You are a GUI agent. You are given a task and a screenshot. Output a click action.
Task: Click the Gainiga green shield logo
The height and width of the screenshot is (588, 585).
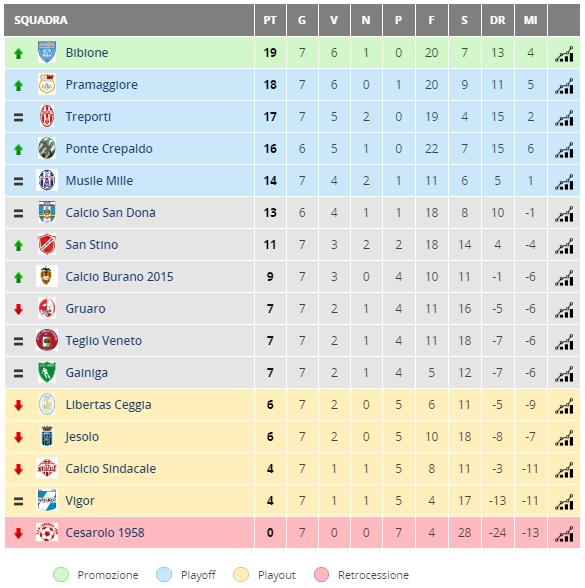tap(47, 372)
